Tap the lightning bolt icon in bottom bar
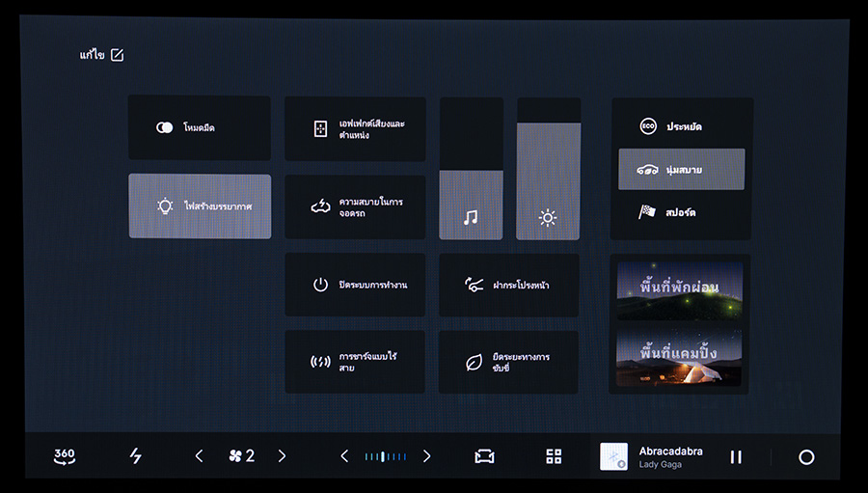This screenshot has height=493, width=868. pos(136,456)
